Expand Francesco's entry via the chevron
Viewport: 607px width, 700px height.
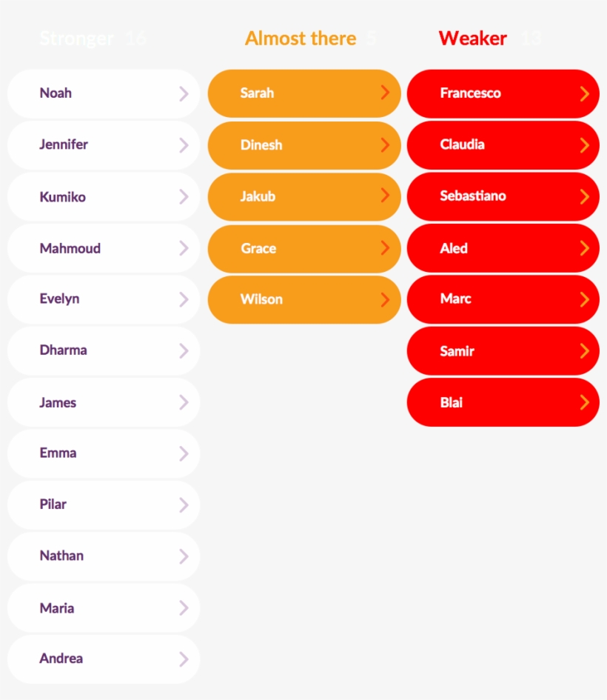(584, 93)
